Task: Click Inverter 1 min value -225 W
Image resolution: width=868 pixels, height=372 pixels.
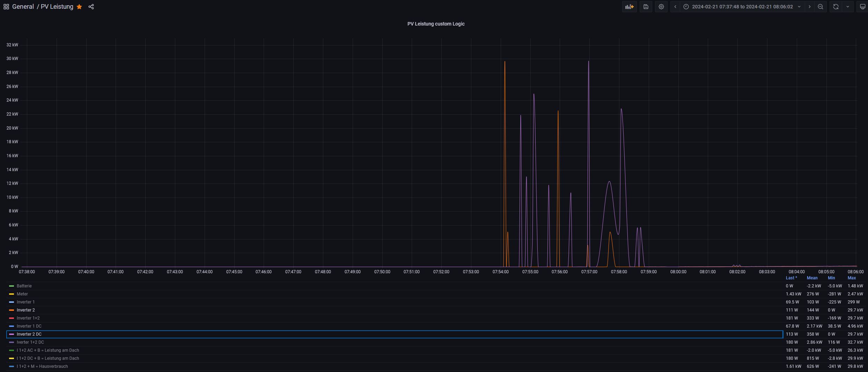Action: click(834, 302)
